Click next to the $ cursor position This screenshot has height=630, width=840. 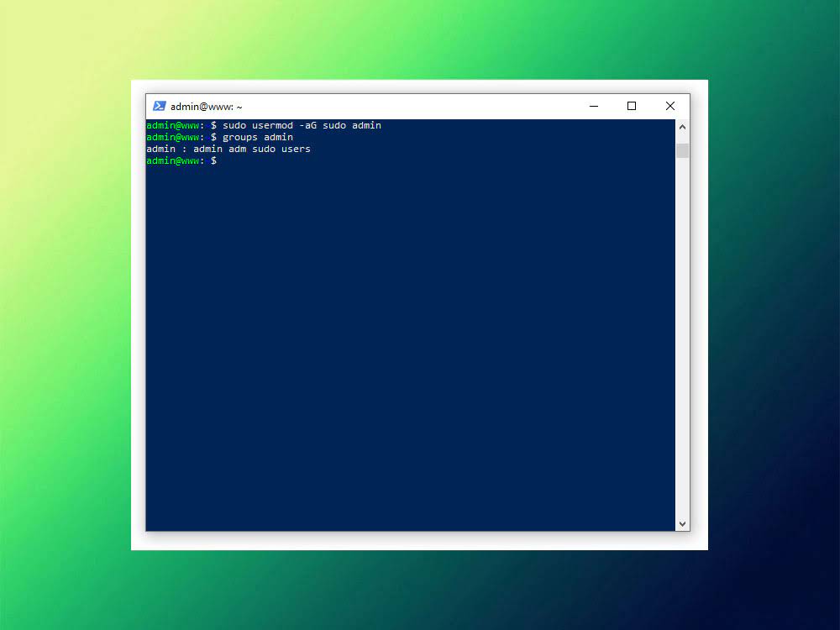(225, 160)
